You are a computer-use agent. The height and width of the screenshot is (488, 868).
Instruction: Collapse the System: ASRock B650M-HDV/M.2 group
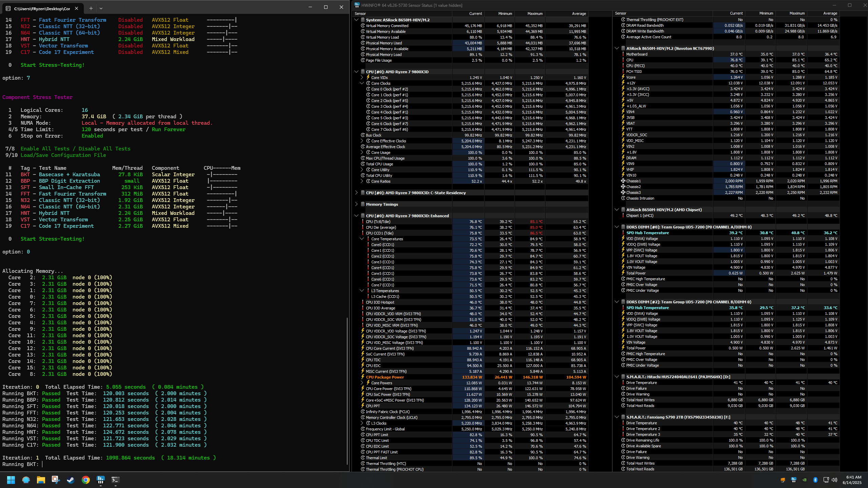pos(356,20)
